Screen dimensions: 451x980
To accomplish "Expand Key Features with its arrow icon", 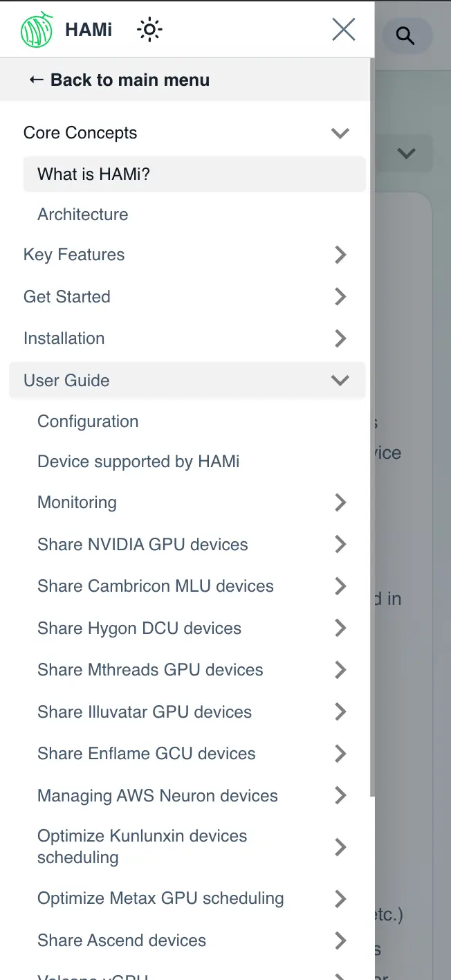I will [340, 255].
